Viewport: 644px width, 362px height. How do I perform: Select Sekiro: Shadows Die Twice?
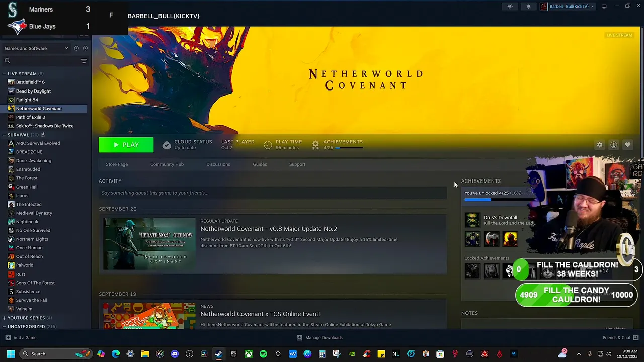[45, 126]
